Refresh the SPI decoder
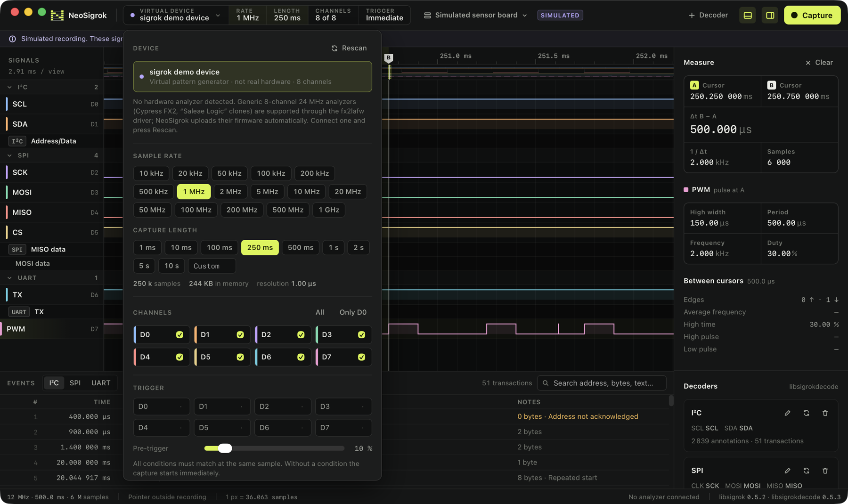The image size is (848, 504). click(806, 471)
